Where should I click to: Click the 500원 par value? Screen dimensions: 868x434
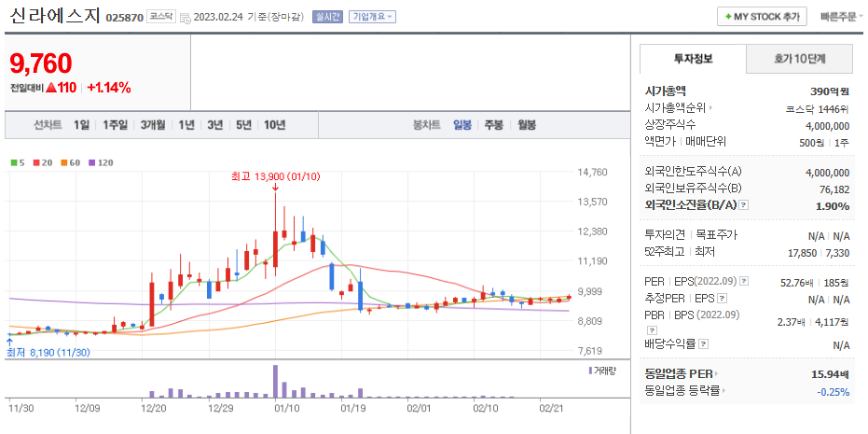pyautogui.click(x=811, y=143)
